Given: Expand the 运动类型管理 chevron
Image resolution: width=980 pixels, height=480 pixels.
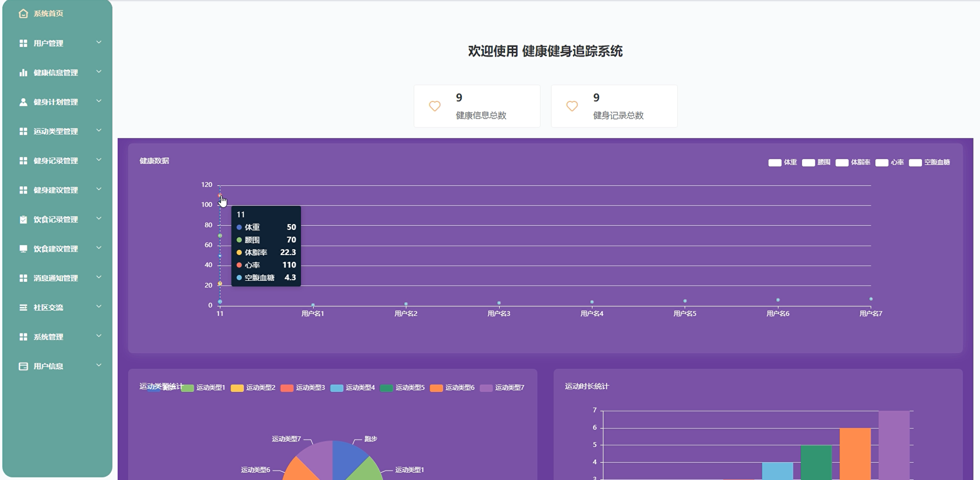Looking at the screenshot, I should point(99,130).
